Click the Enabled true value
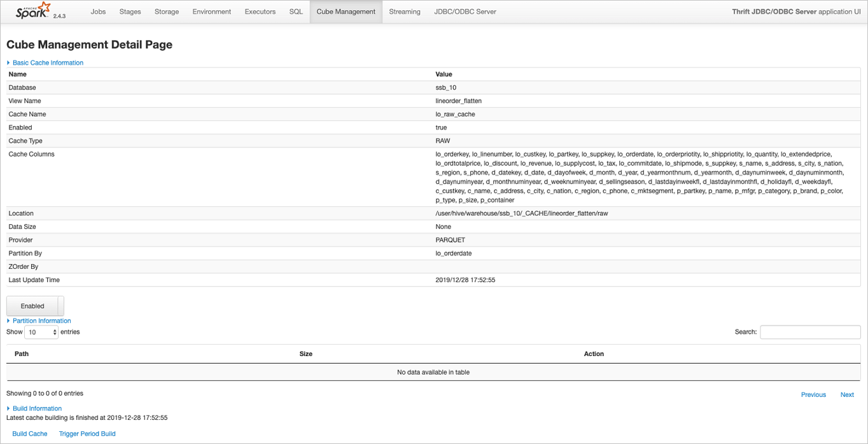Viewport: 868px width, 444px height. coord(442,127)
